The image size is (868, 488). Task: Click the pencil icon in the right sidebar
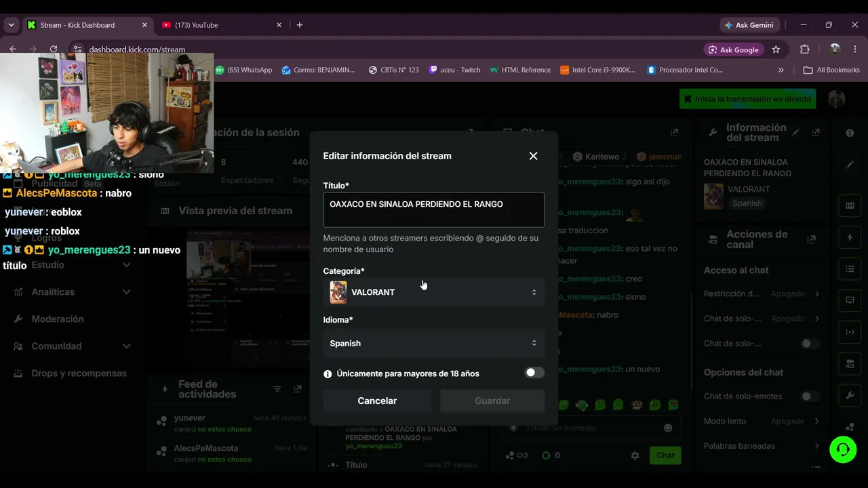tap(850, 165)
